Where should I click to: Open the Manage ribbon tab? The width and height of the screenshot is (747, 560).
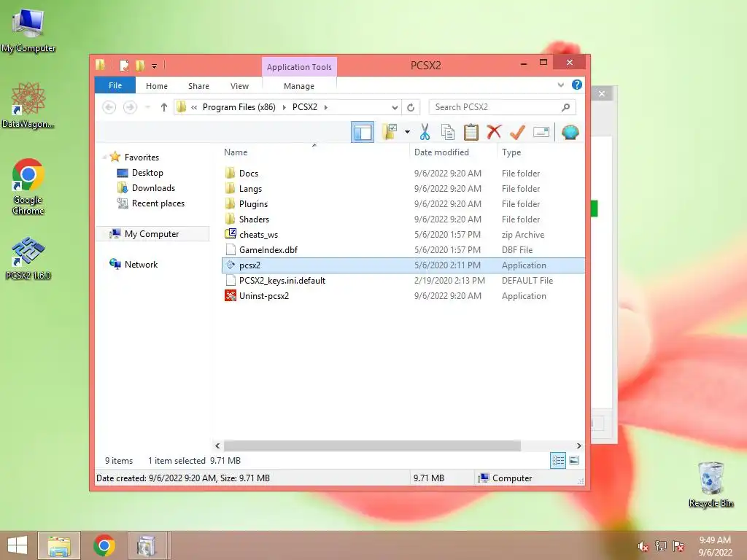(298, 86)
